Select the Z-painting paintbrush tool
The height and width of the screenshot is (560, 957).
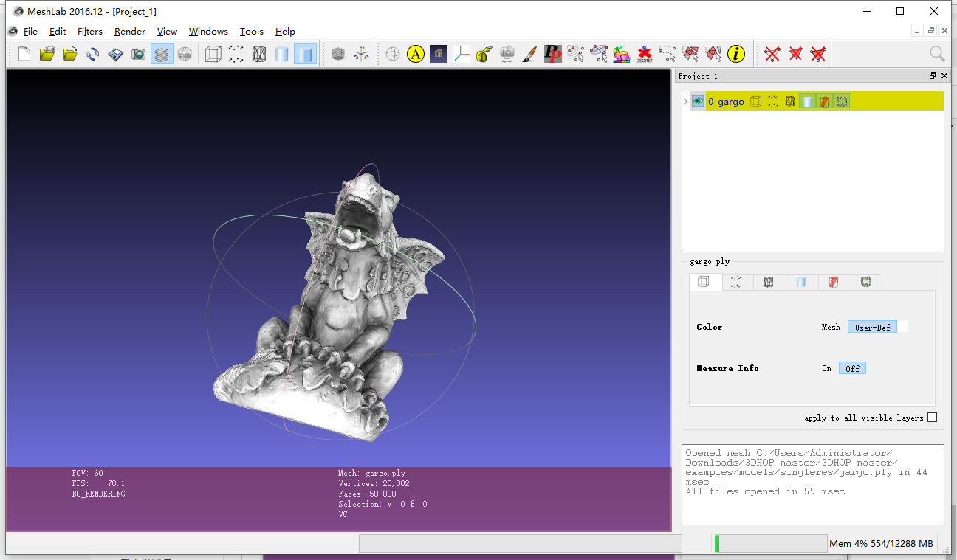[x=529, y=54]
